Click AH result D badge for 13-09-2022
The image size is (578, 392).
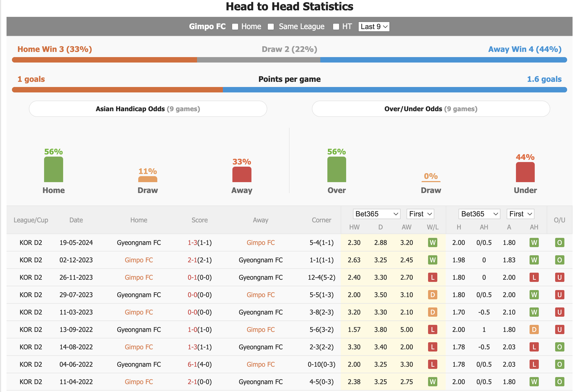pos(534,329)
